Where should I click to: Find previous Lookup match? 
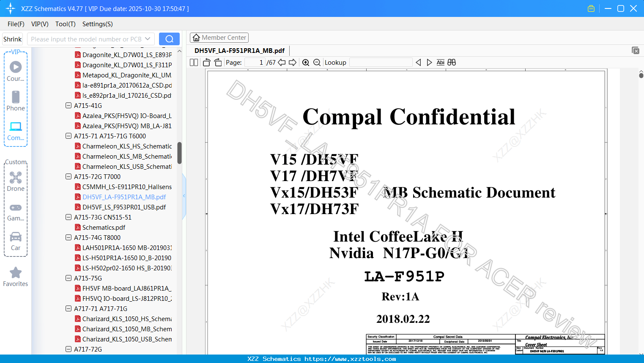click(418, 63)
